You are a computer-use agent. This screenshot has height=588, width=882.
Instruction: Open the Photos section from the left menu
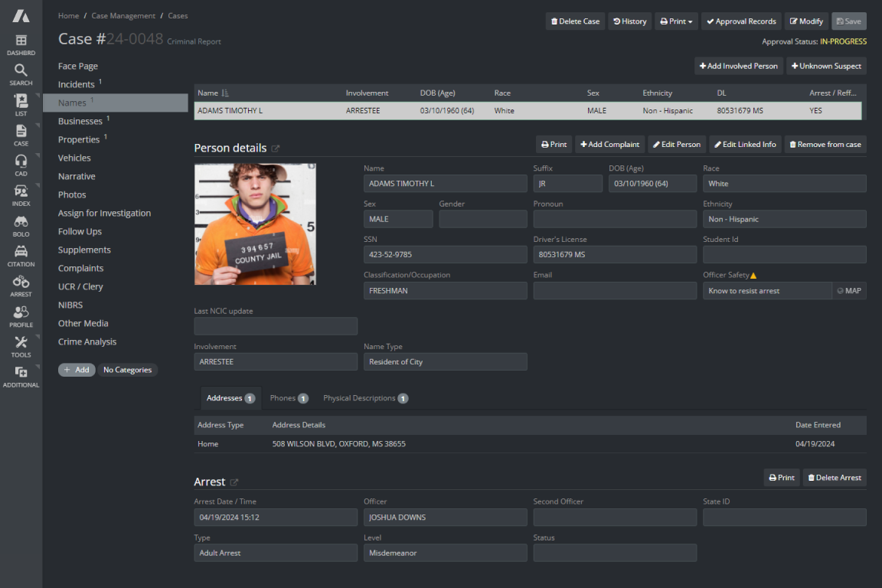coord(72,194)
